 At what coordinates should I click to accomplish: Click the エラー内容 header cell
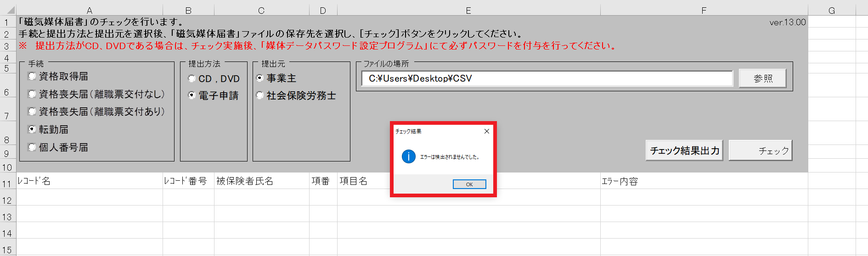point(704,181)
